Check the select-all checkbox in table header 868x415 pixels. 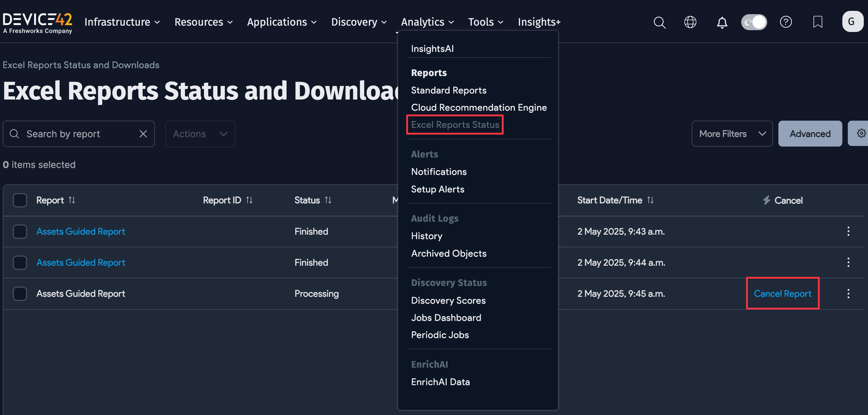(20, 200)
